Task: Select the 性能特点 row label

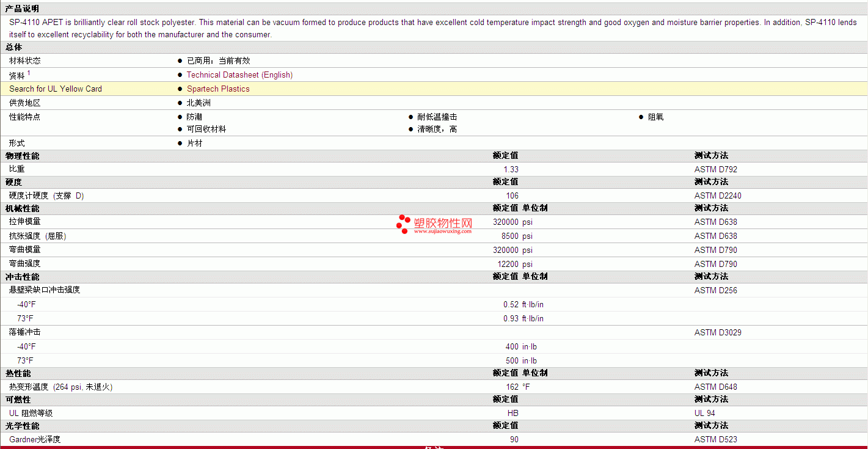Action: tap(25, 117)
